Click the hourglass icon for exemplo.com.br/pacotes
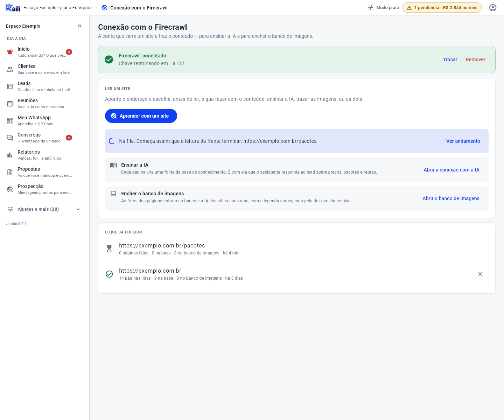Screen dimensions: 504x420 tap(109, 249)
